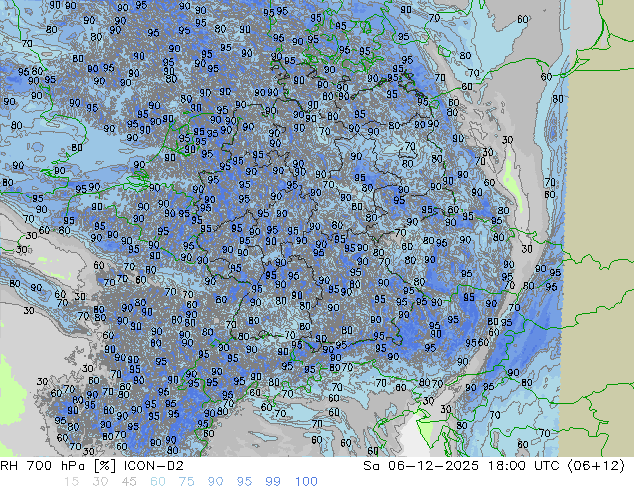The width and height of the screenshot is (634, 490).
Task: Select legend value 100 in color scale
Action: 306,482
